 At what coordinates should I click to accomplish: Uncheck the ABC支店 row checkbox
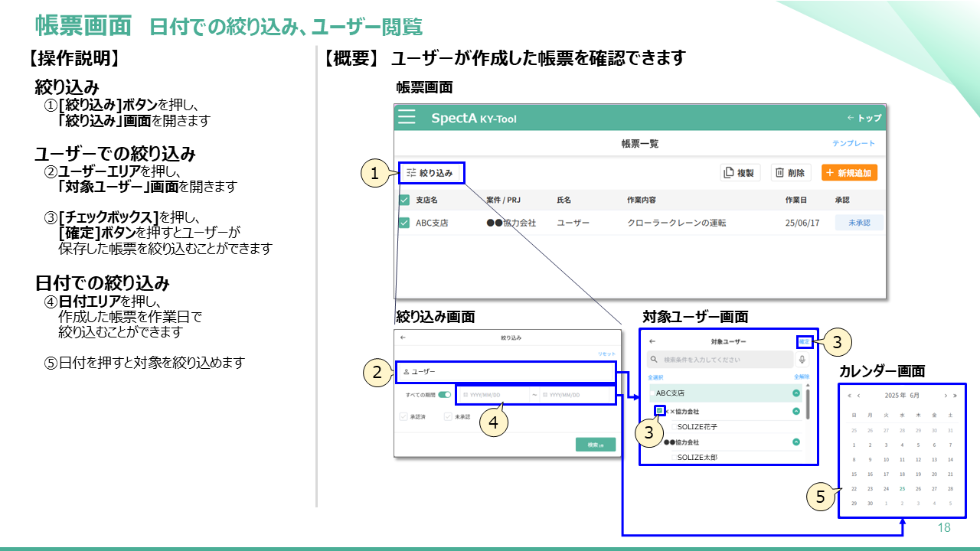click(x=404, y=223)
